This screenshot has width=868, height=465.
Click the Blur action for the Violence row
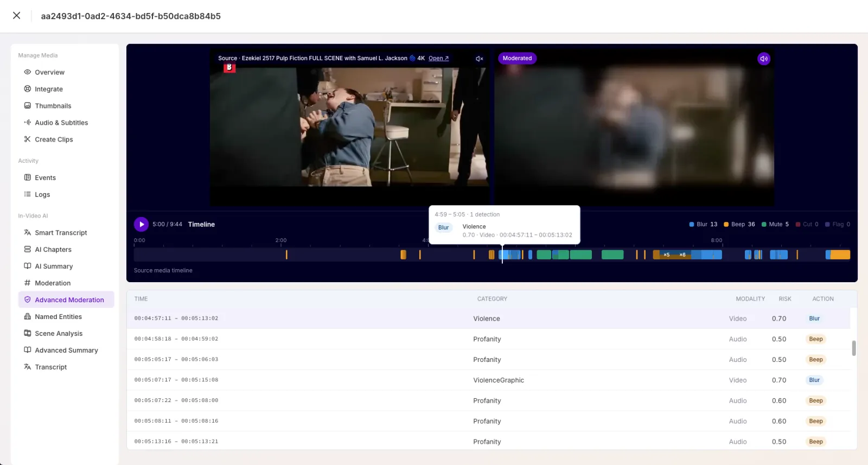(x=814, y=319)
